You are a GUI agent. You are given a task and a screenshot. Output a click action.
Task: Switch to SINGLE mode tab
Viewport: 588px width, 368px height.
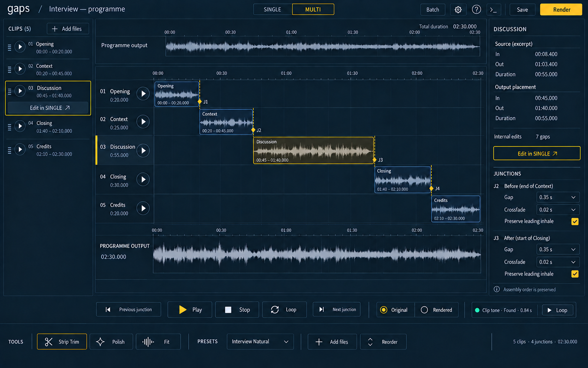click(272, 10)
